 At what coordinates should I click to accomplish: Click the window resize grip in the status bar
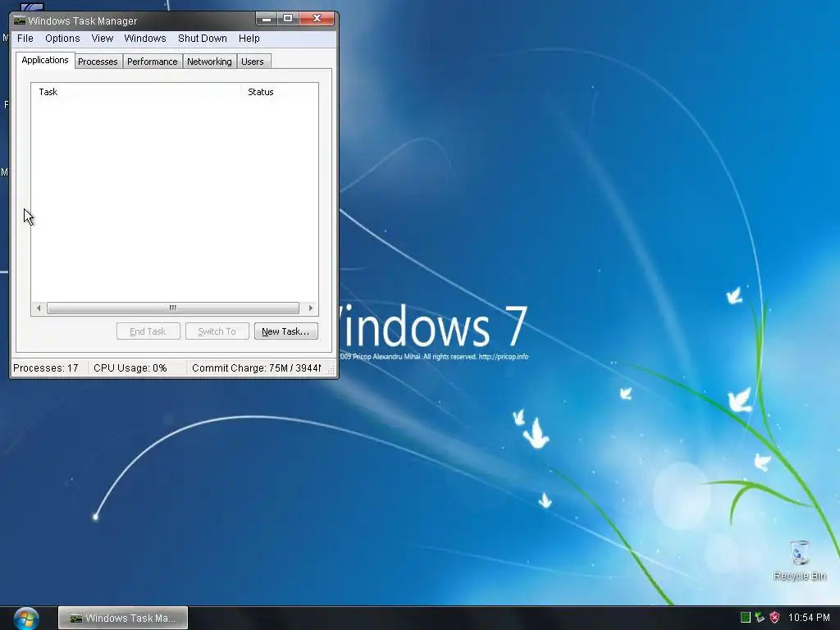coord(331,370)
